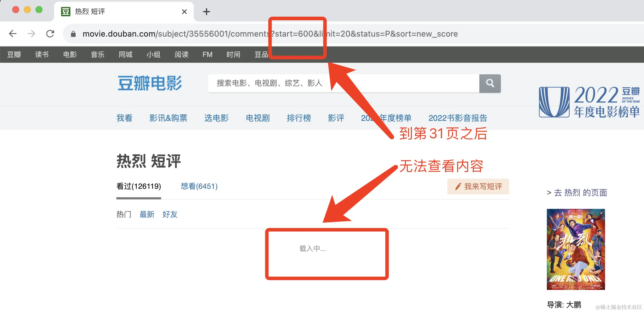Go to 我看 section
This screenshot has width=644, height=312.
click(124, 118)
